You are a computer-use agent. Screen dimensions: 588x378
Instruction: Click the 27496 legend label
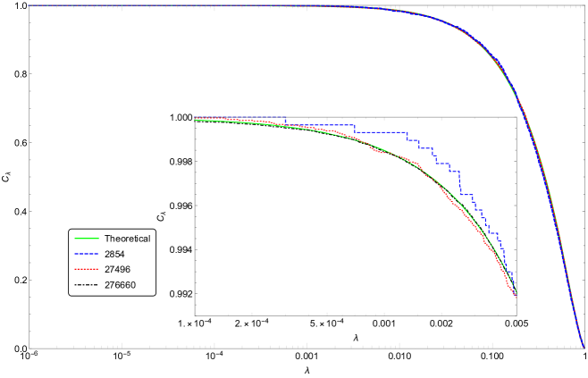[x=117, y=270]
